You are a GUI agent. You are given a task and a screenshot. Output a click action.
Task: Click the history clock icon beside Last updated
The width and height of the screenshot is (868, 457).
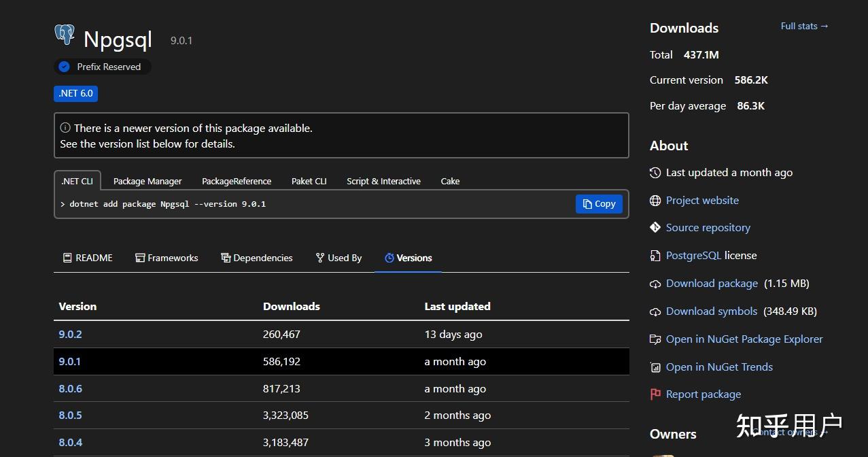coord(655,172)
